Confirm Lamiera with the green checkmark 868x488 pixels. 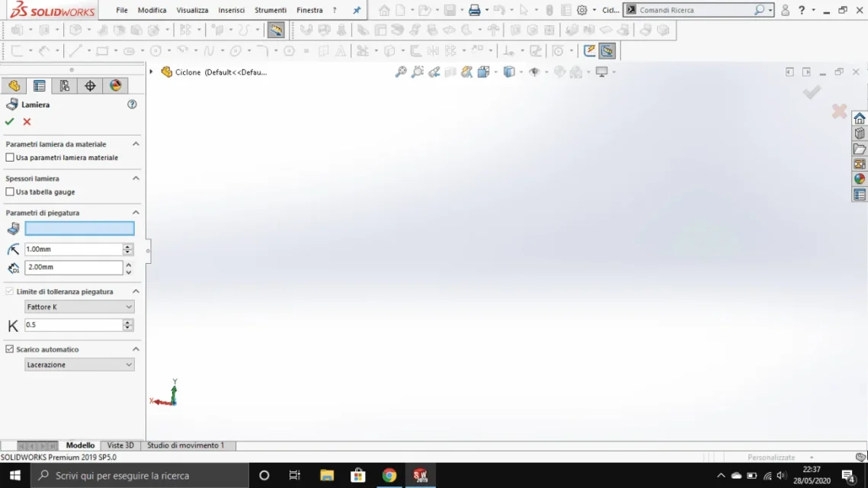tap(9, 121)
